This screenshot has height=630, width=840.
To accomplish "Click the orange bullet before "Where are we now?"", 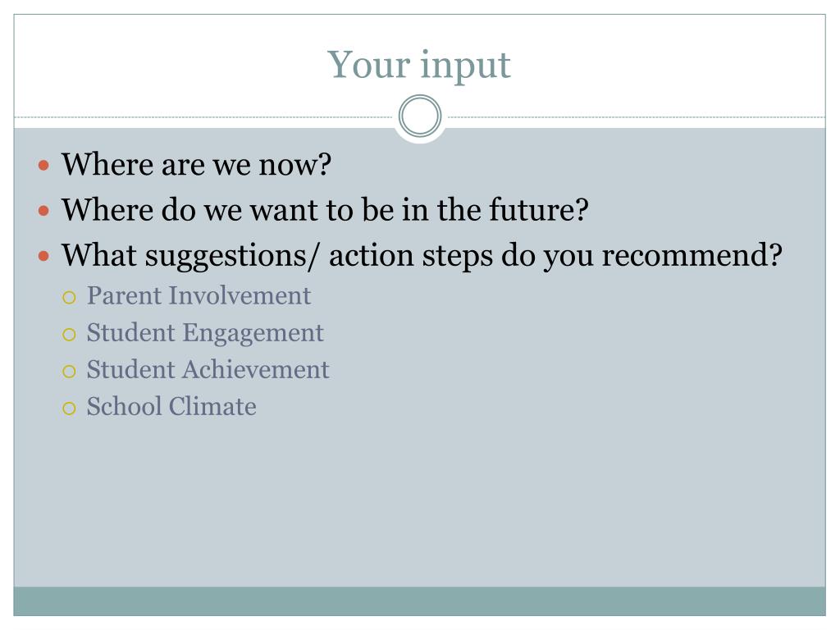I will coord(44,165).
